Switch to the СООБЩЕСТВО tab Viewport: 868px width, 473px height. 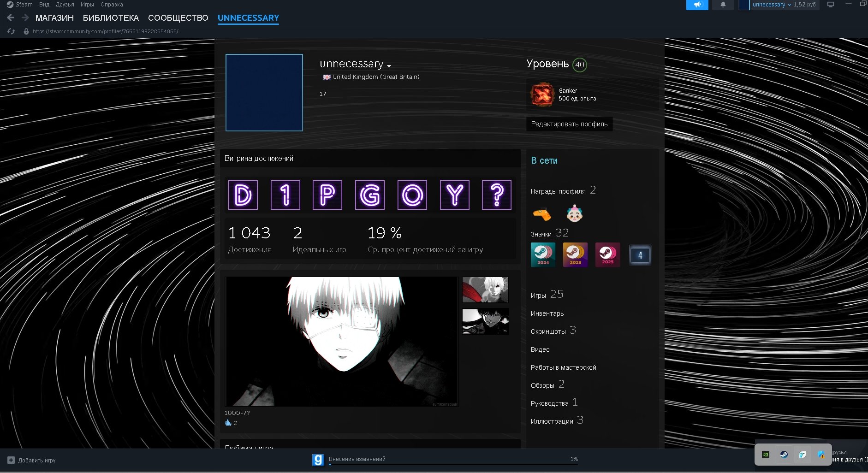(178, 18)
